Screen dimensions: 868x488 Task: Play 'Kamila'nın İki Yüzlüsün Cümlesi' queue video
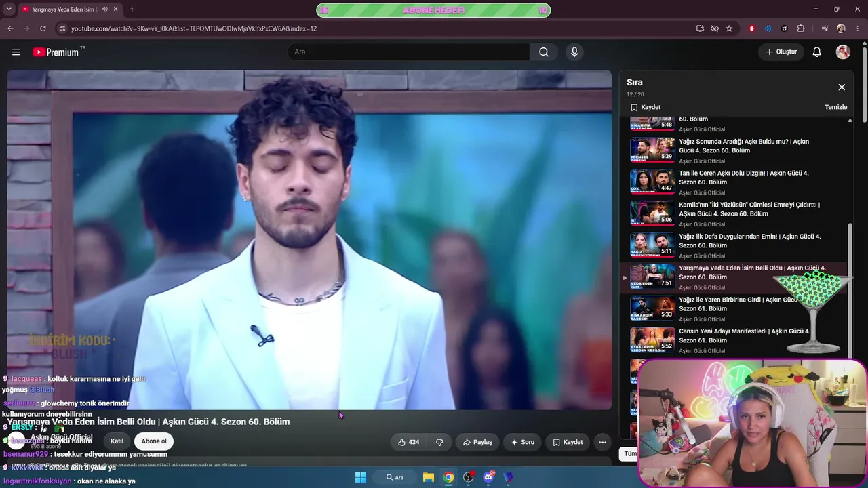point(749,209)
